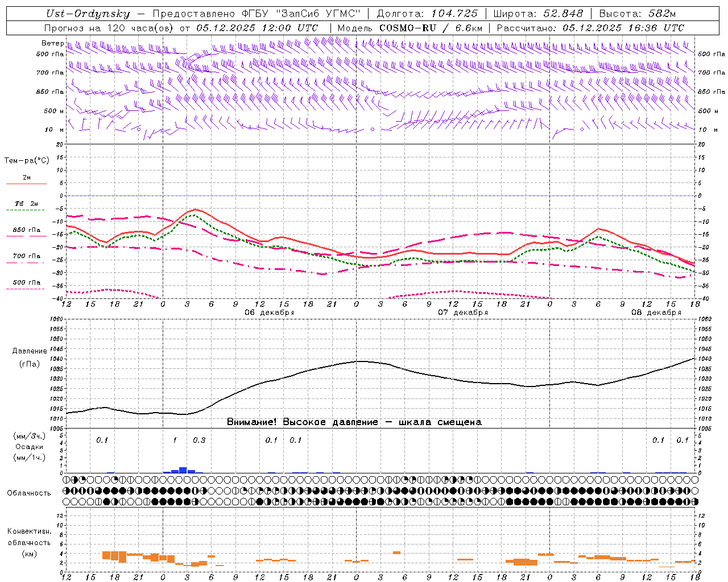Click the longitude value Долгота: 104.725

[427, 14]
